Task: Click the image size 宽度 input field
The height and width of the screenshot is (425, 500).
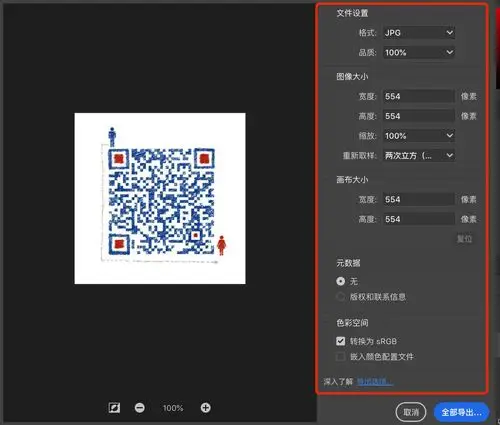Action: [x=419, y=96]
